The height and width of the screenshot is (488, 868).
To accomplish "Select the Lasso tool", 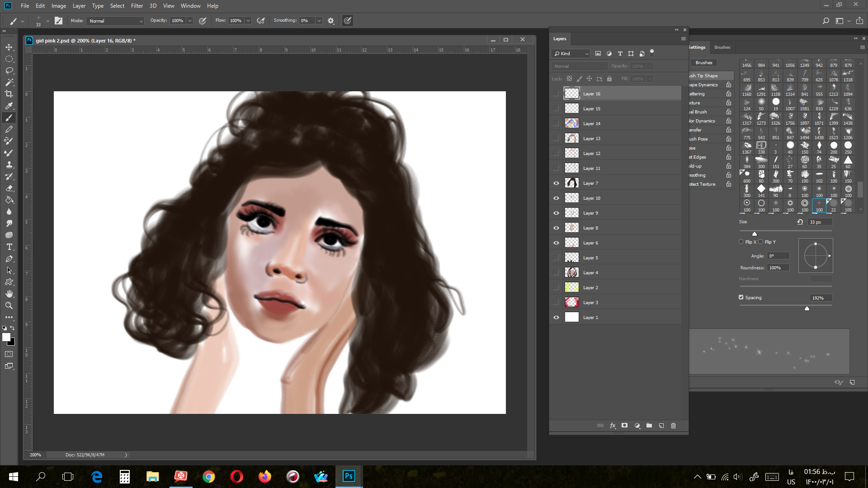I will click(9, 70).
